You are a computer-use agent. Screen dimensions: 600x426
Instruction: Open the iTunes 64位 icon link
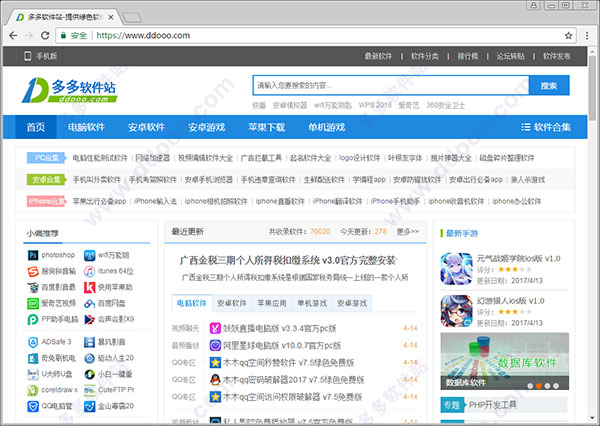pyautogui.click(x=89, y=271)
